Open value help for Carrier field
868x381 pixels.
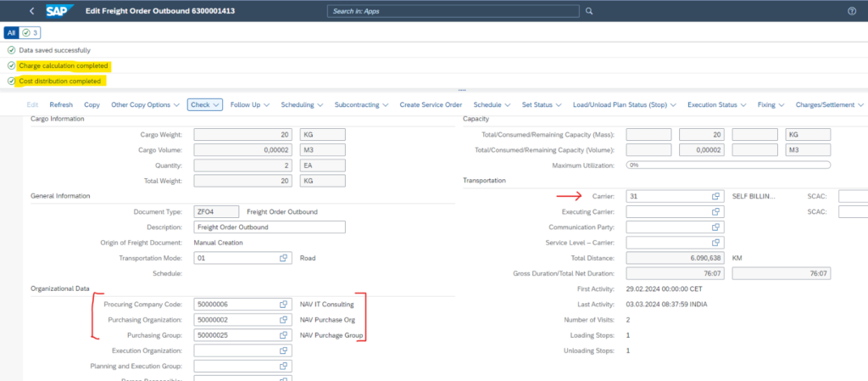(x=716, y=196)
